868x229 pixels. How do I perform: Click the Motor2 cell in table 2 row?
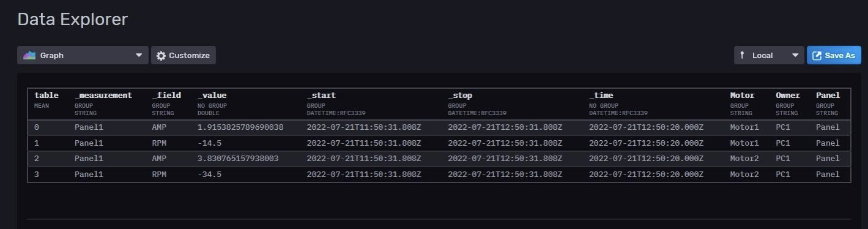coord(744,159)
